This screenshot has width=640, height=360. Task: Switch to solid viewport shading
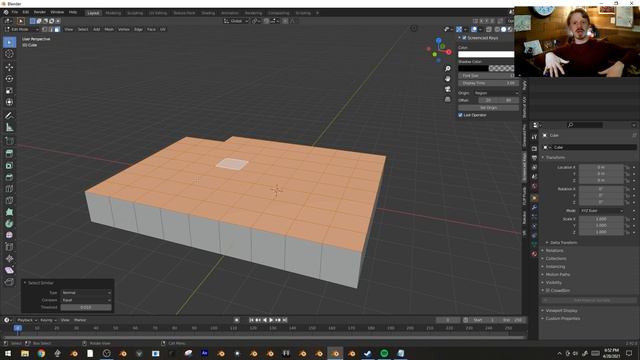point(503,29)
